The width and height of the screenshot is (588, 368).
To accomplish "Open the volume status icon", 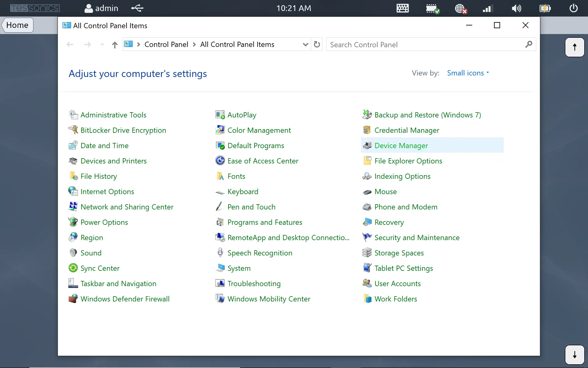I will tap(516, 8).
